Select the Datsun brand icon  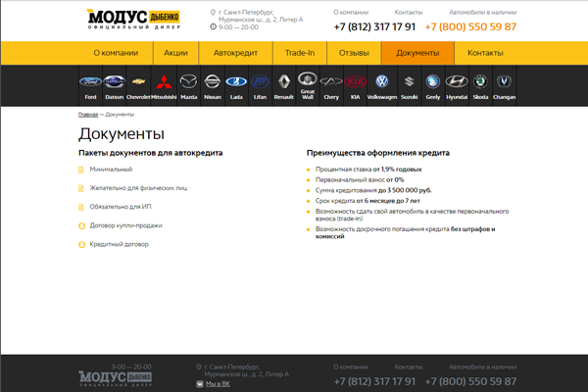(x=115, y=83)
